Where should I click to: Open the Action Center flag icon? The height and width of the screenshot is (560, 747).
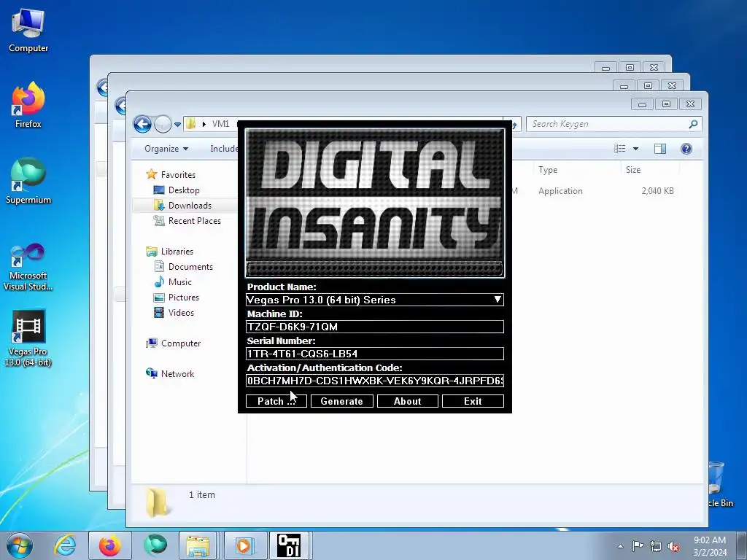click(638, 546)
